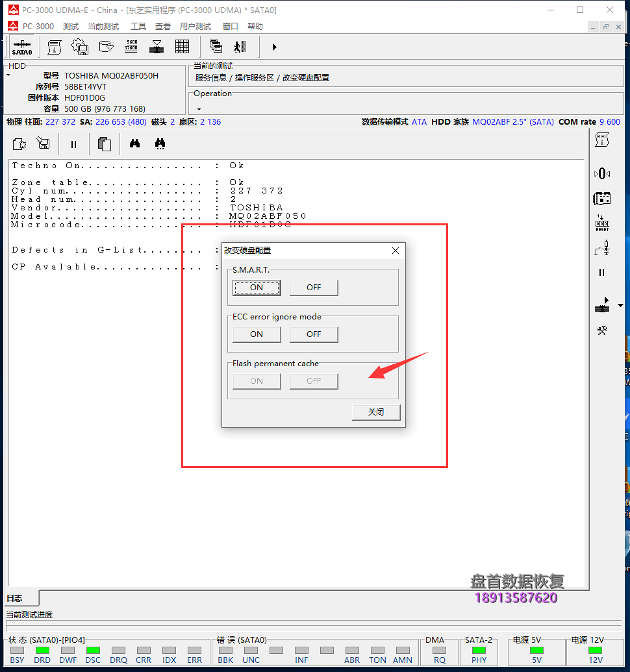Click the export log icon with gear
630x672 pixels.
(19, 144)
